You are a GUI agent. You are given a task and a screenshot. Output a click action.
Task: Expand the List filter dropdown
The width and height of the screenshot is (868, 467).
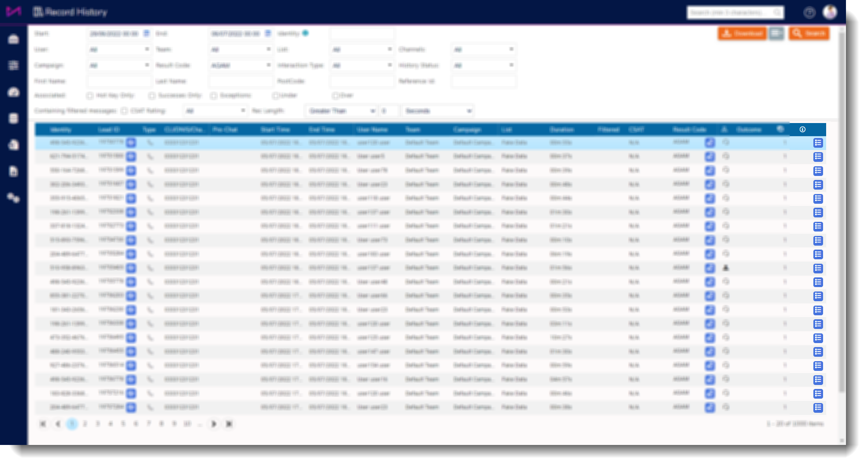(x=362, y=49)
